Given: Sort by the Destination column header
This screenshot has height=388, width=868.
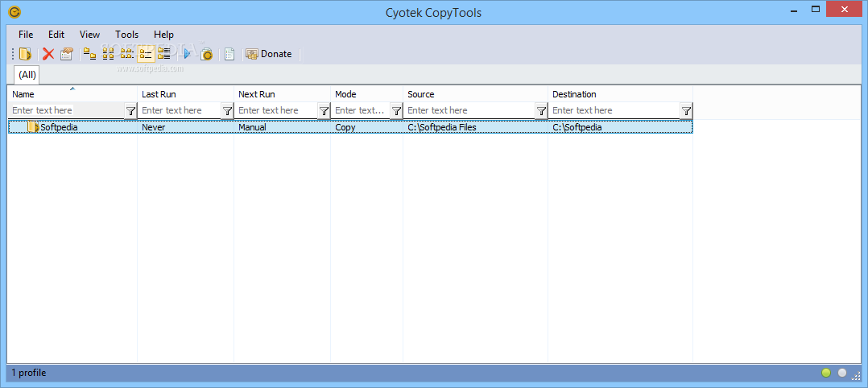Looking at the screenshot, I should [x=621, y=94].
